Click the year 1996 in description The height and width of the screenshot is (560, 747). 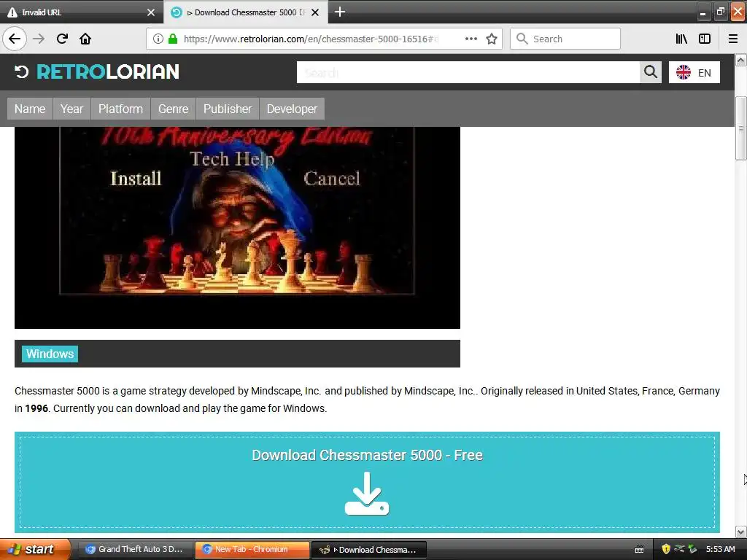(36, 408)
